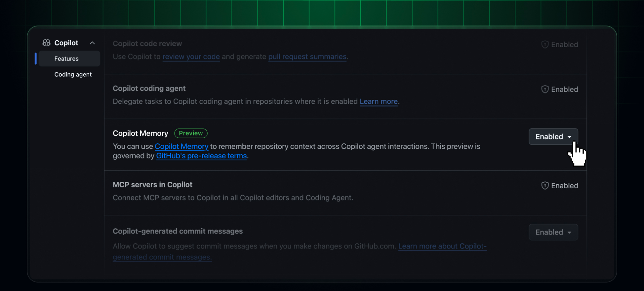Click the Copilot robot icon in the sidebar
Viewport: 644px width, 291px height.
[x=46, y=43]
